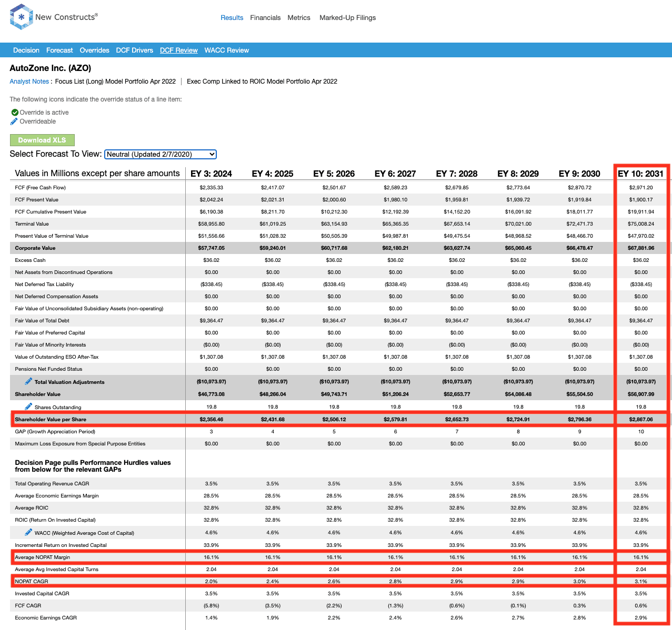Click the (5.8%) FCF CAGR cell
This screenshot has width=672, height=630.
tap(212, 606)
